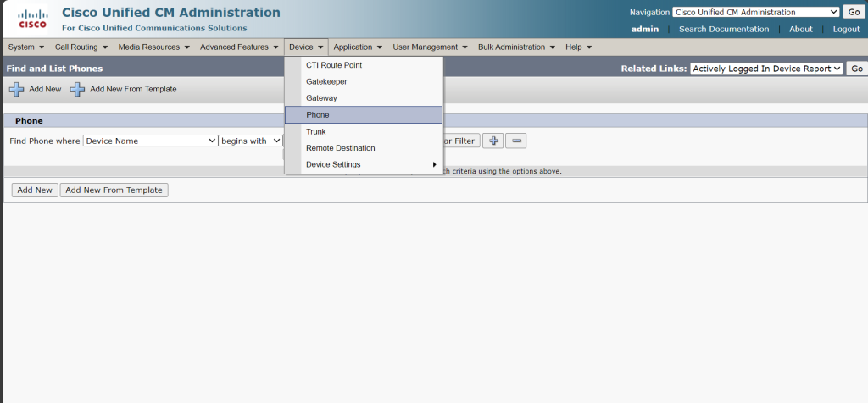Select Remote Destination menu entry
The width and height of the screenshot is (868, 403).
(x=340, y=148)
